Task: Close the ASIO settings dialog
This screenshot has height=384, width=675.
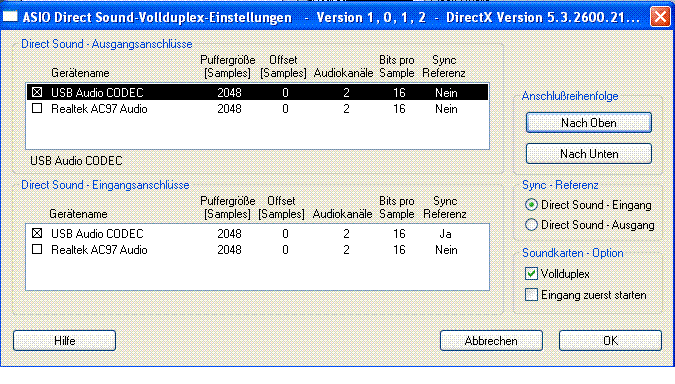Action: [660, 17]
